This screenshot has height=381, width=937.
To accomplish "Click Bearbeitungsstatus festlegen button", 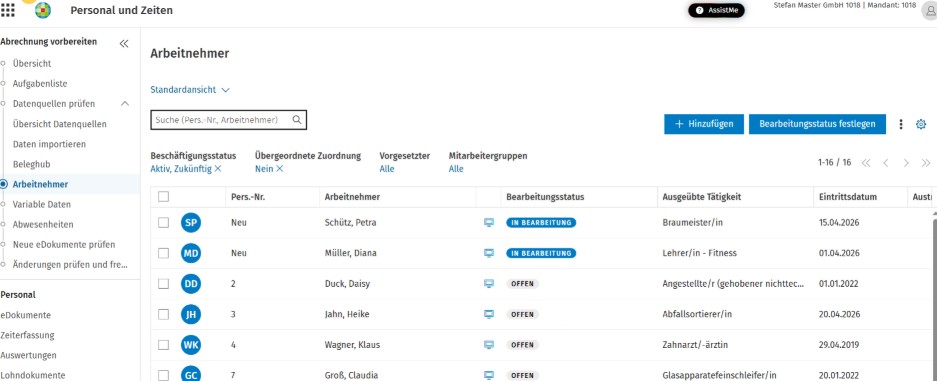I will click(817, 124).
